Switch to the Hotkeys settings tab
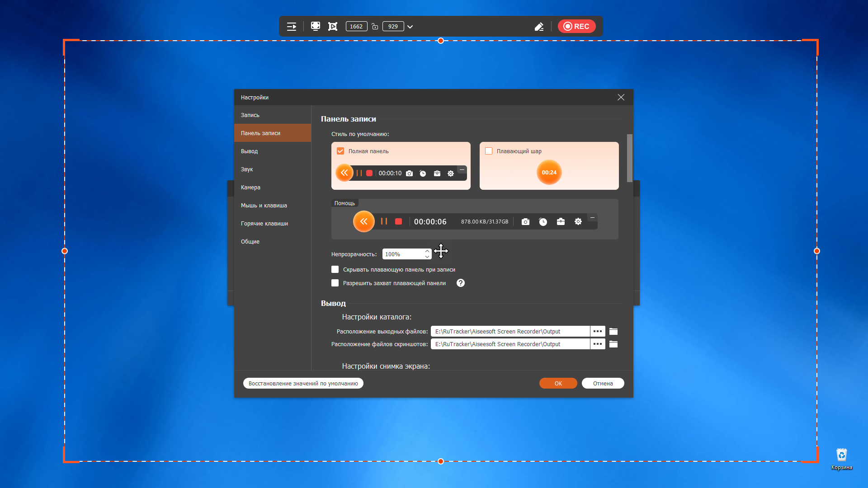Screen dimensions: 868x488 tap(264, 223)
